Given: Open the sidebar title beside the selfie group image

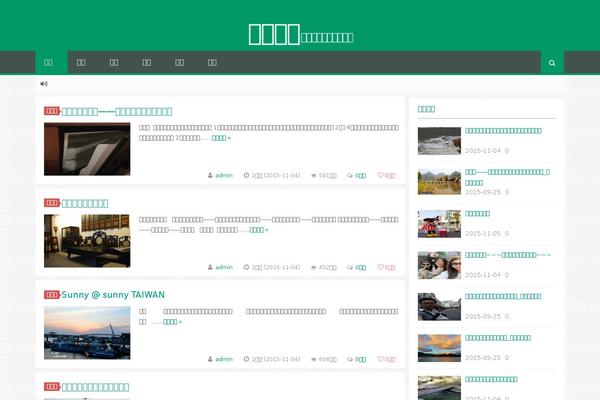Looking at the screenshot, I should (508, 255).
